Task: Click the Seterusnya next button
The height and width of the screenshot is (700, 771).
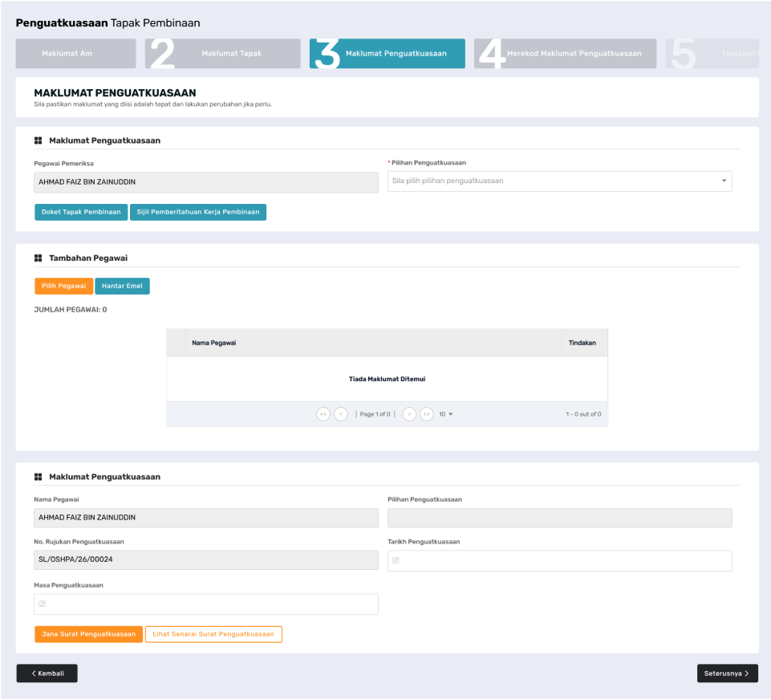Action: [727, 674]
